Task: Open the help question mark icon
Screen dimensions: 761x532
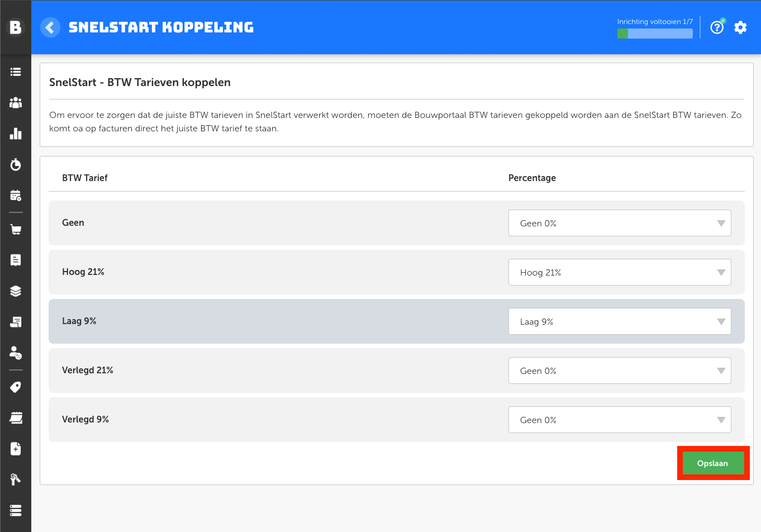Action: [x=717, y=27]
